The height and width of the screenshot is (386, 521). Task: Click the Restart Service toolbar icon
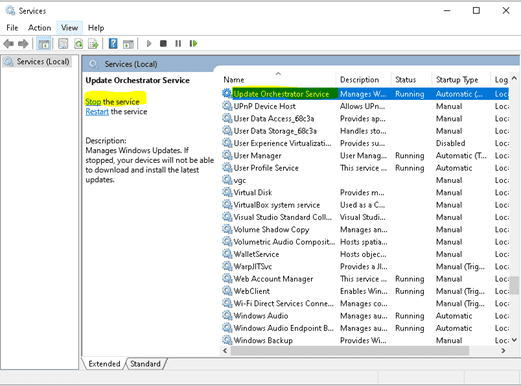[x=193, y=44]
